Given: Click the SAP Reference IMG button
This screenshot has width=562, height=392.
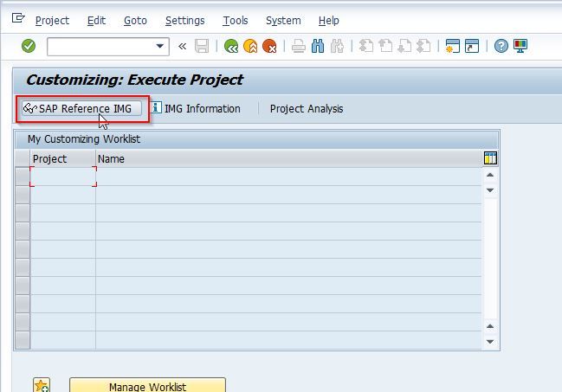Looking at the screenshot, I should (x=81, y=108).
